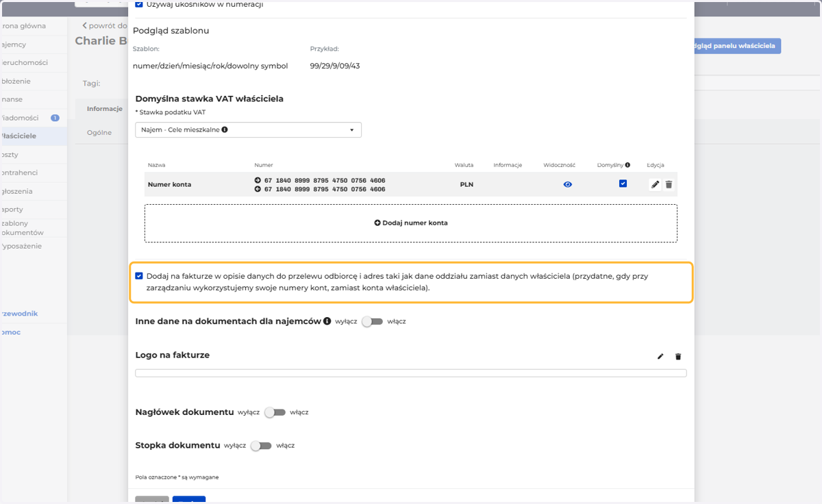Viewport: 822px width, 504px height.
Task: Toggle Nagłówek dokumentu switch
Action: [x=275, y=412]
